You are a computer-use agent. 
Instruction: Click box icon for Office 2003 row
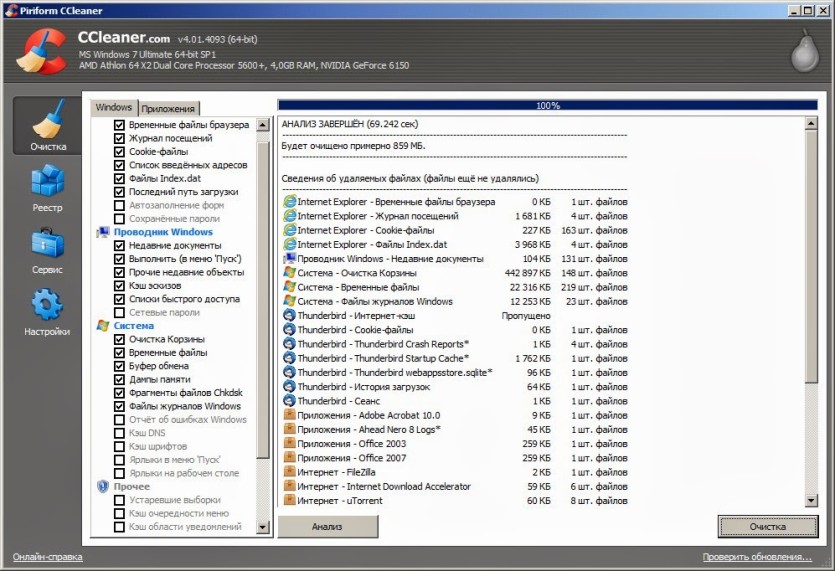(289, 444)
